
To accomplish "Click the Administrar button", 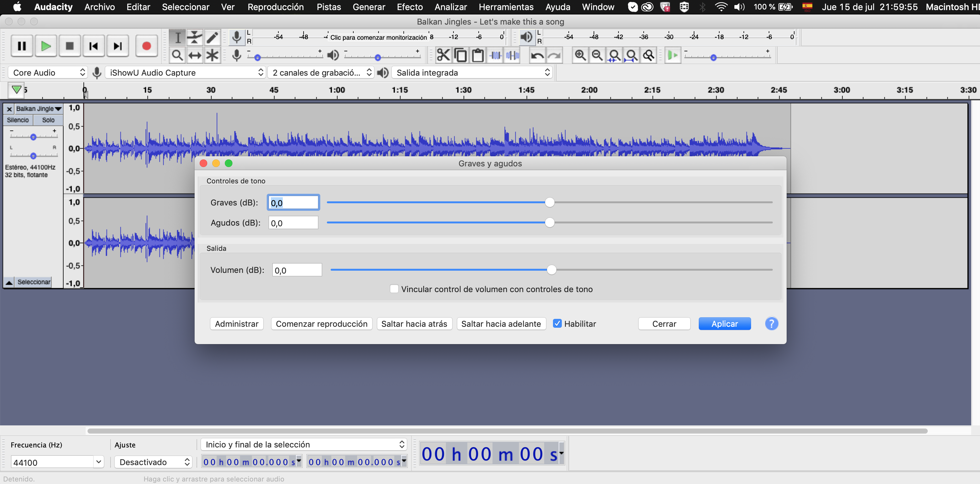I will point(236,324).
